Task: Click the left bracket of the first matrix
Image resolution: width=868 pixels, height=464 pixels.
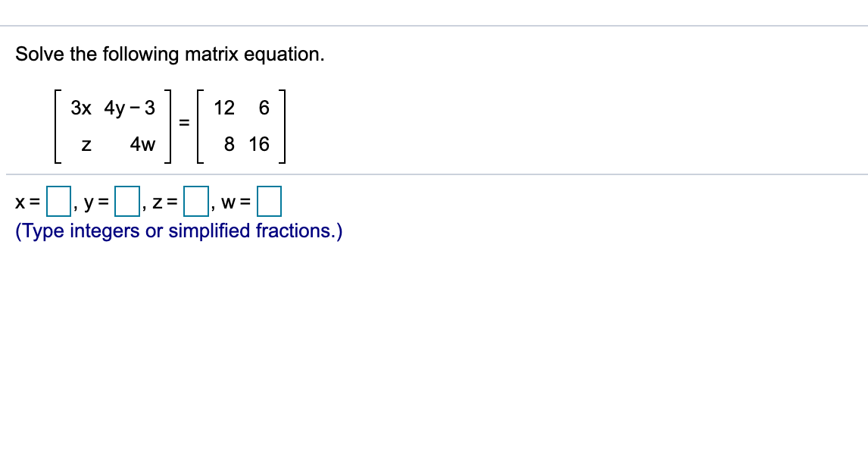Action: coord(56,125)
